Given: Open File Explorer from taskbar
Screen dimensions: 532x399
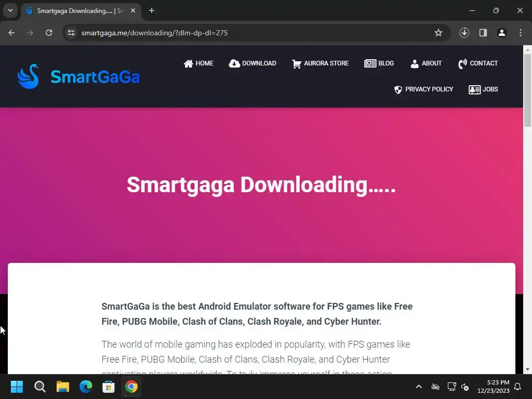Looking at the screenshot, I should 63,387.
